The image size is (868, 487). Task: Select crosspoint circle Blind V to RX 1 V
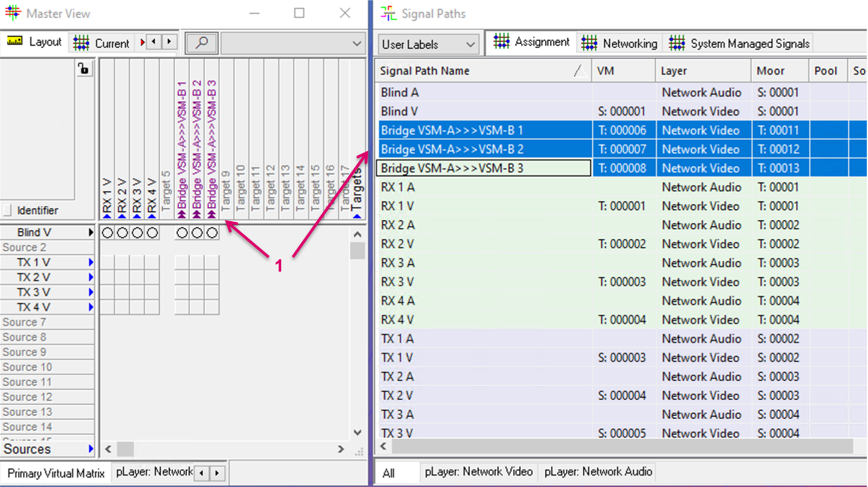[x=108, y=233]
